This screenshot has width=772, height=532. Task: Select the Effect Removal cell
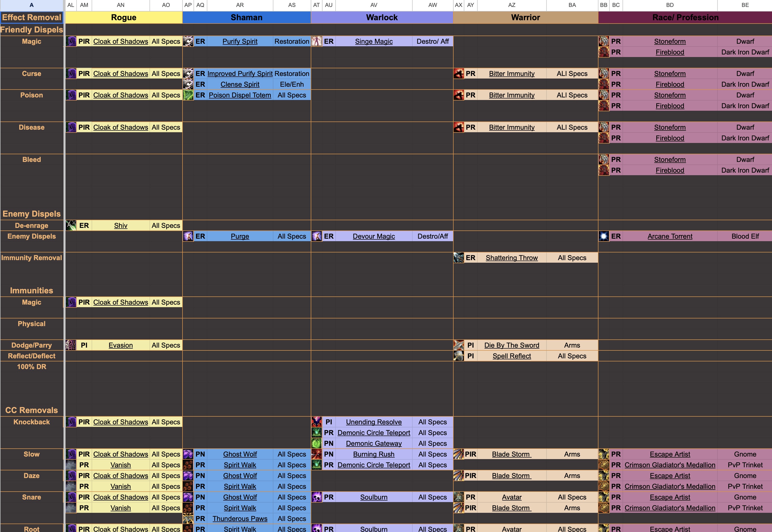pyautogui.click(x=31, y=17)
